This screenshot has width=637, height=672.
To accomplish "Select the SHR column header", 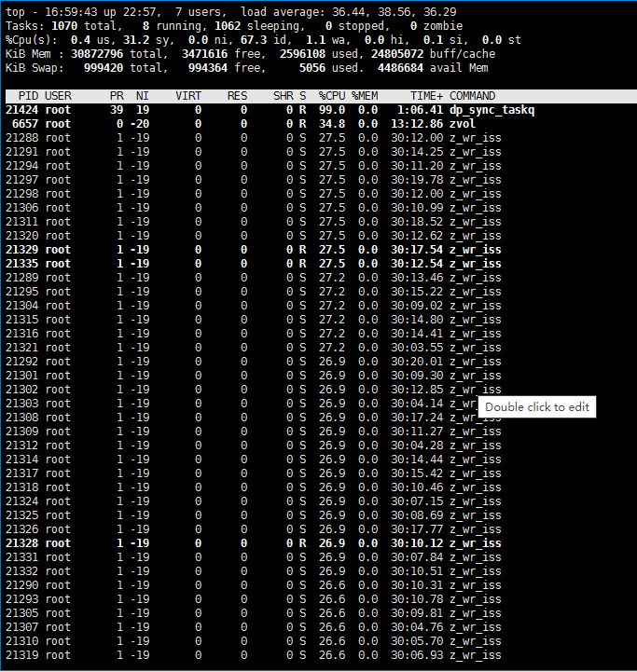I will click(284, 96).
